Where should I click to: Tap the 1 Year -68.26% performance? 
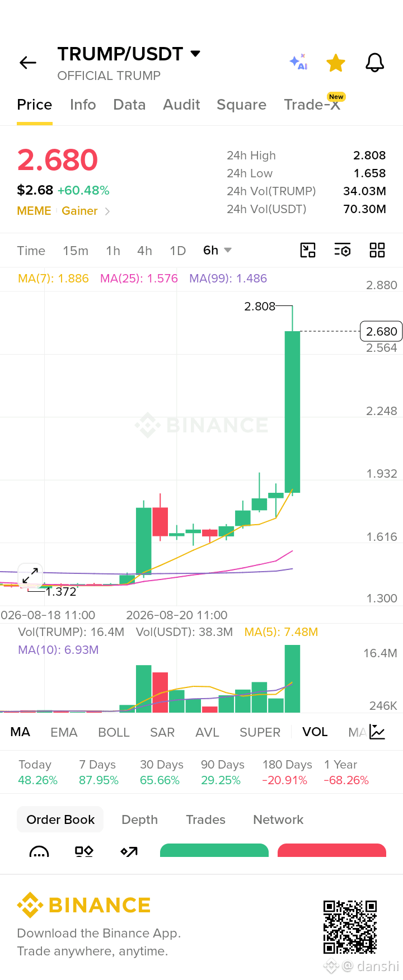pyautogui.click(x=346, y=772)
